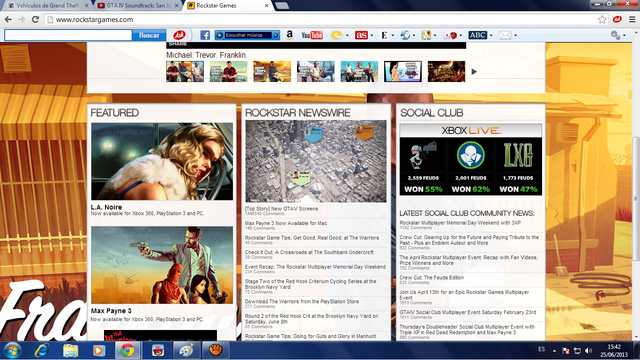The width and height of the screenshot is (640, 360).
Task: Open the Facebook toolbar icon
Action: point(205,35)
